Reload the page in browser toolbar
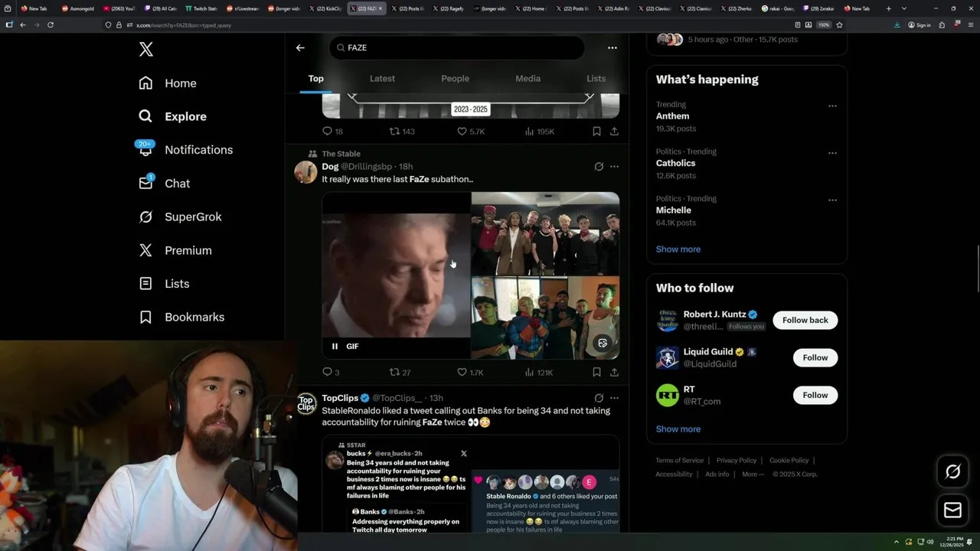This screenshot has width=980, height=551. [x=51, y=24]
